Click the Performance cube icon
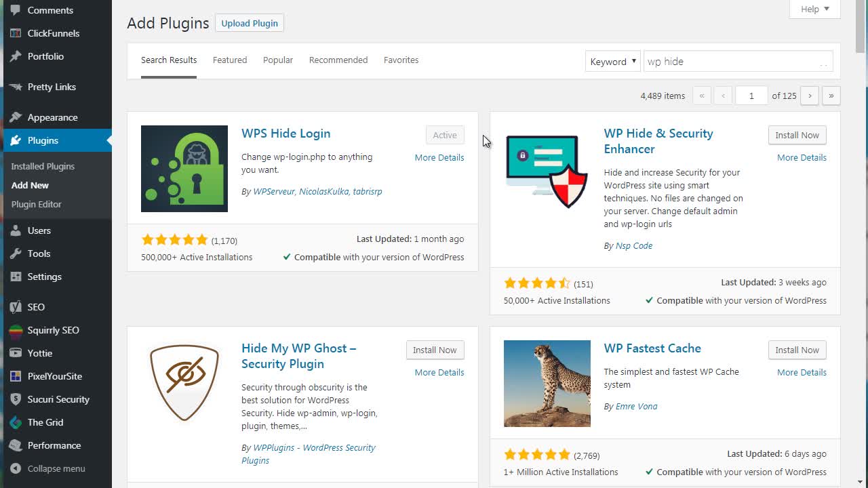This screenshot has height=488, width=868. tap(16, 445)
